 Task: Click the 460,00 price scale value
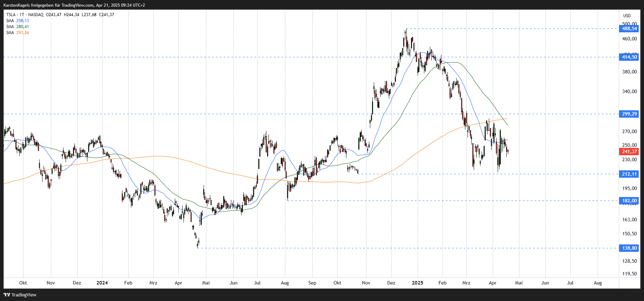point(629,39)
